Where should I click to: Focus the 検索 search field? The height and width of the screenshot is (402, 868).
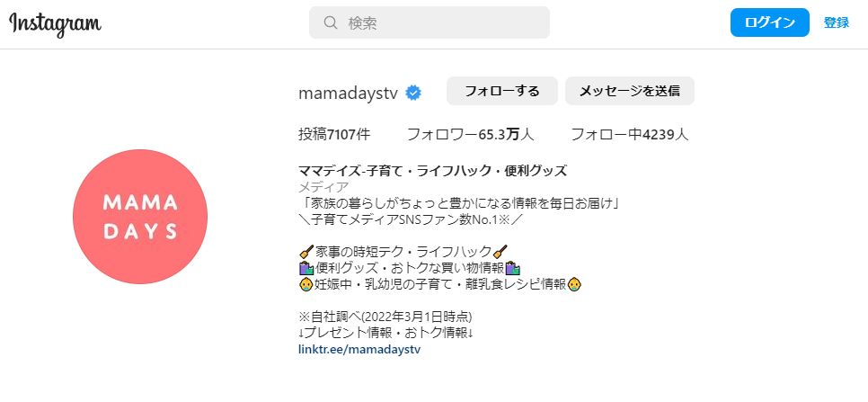(x=429, y=22)
